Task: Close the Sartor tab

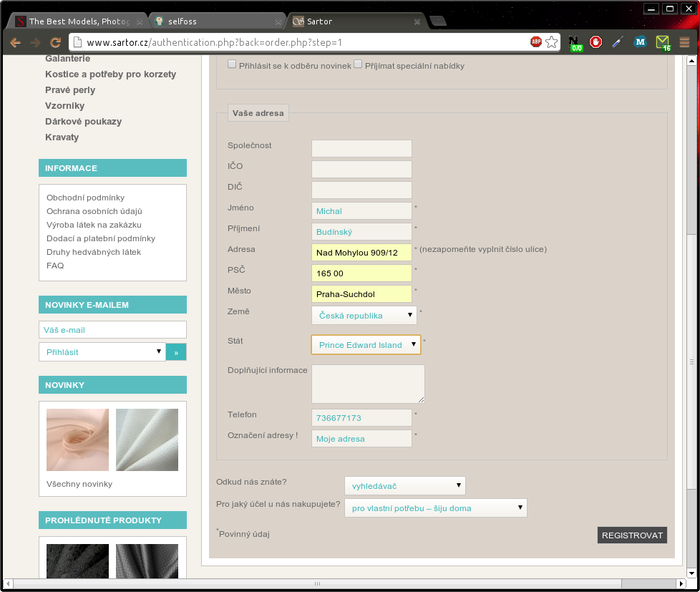Action: pyautogui.click(x=417, y=21)
